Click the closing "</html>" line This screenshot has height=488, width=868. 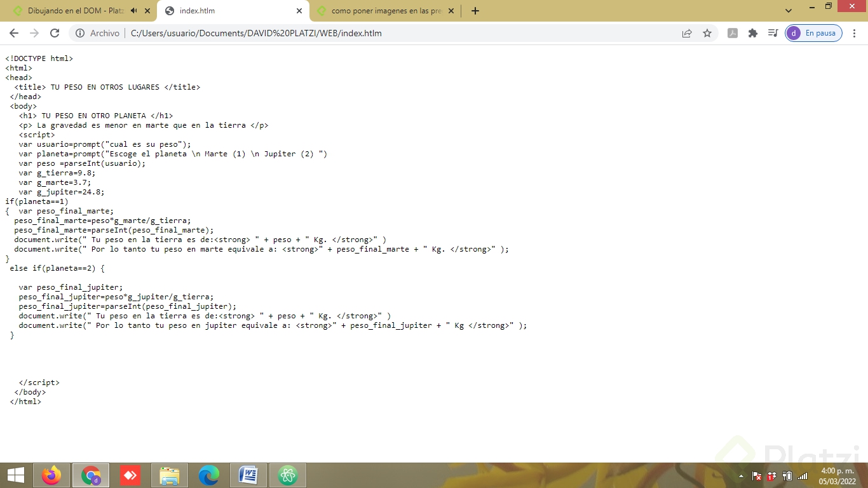25,402
